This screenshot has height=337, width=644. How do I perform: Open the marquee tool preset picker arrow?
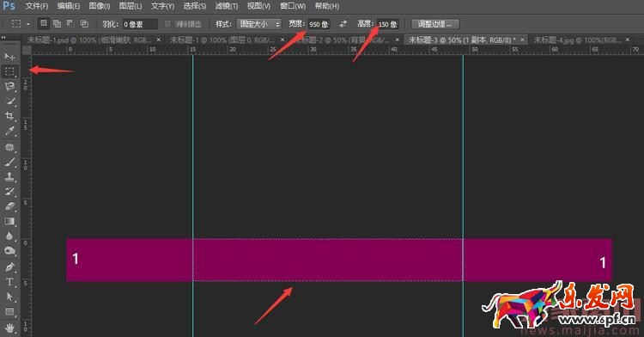coord(28,24)
